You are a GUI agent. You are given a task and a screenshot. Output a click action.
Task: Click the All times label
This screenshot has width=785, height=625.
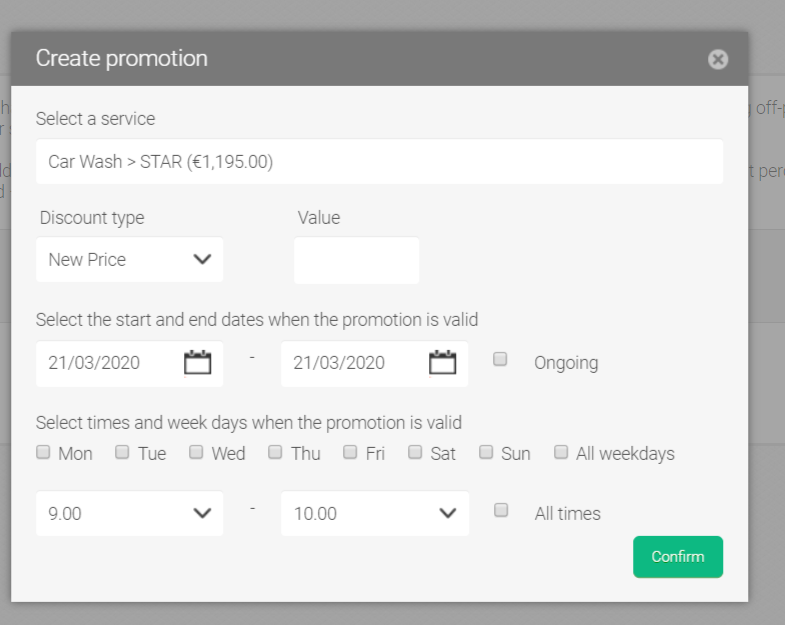click(567, 513)
